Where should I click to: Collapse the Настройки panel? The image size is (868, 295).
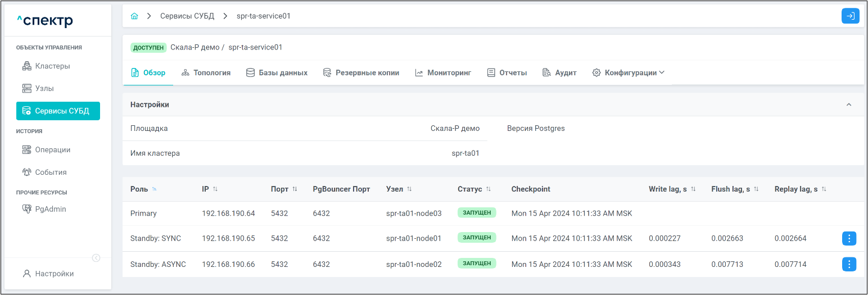point(849,105)
